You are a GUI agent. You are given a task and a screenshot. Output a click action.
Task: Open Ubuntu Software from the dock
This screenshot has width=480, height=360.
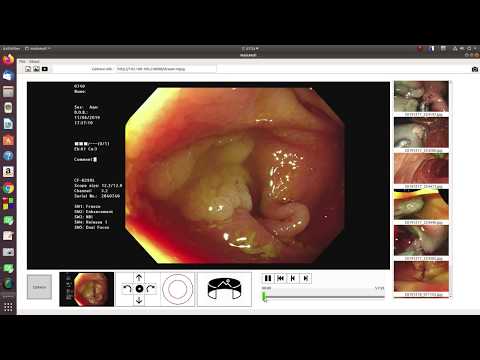(x=8, y=140)
